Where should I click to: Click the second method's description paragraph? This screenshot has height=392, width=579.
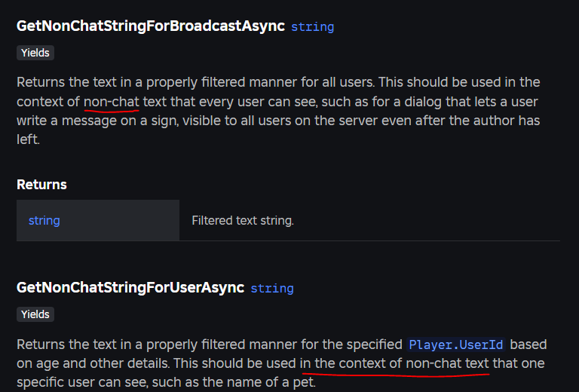(x=282, y=363)
